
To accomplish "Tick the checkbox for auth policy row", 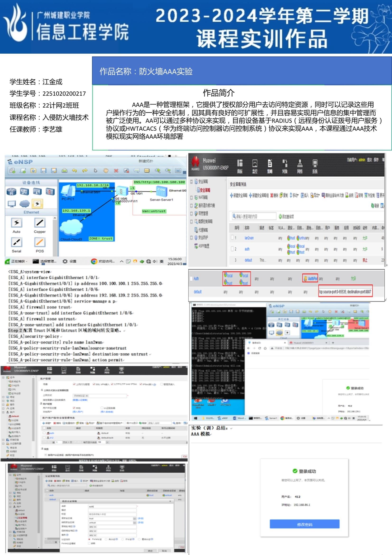I will coord(233,249).
